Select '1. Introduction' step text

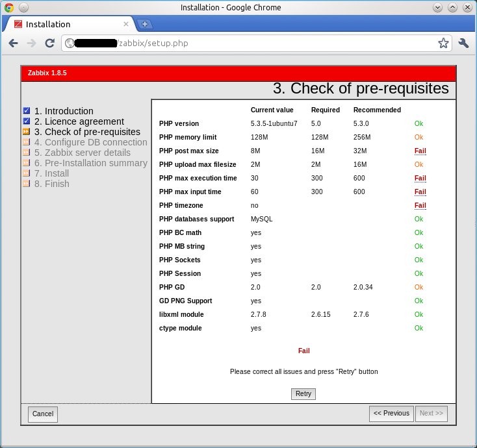pos(64,111)
